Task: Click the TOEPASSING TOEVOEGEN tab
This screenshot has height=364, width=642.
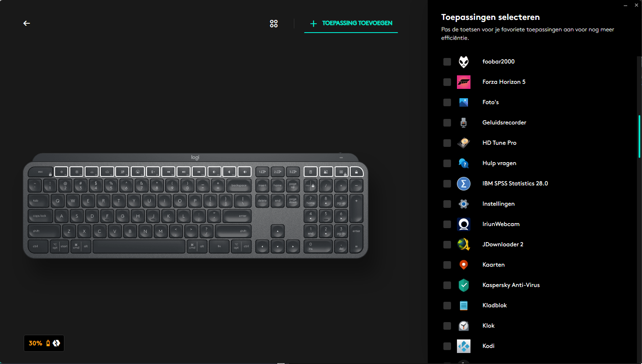Action: point(351,23)
